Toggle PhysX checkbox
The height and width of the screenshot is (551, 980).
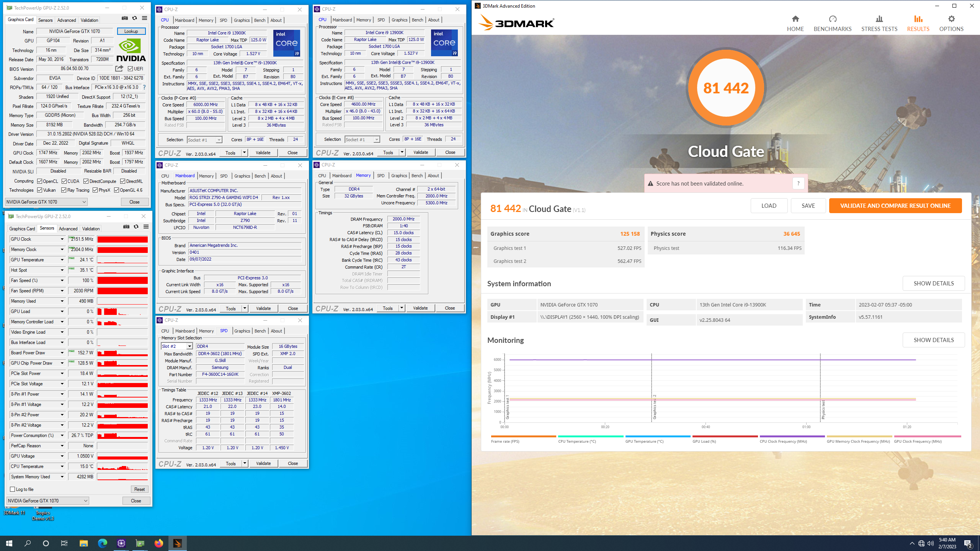[95, 190]
